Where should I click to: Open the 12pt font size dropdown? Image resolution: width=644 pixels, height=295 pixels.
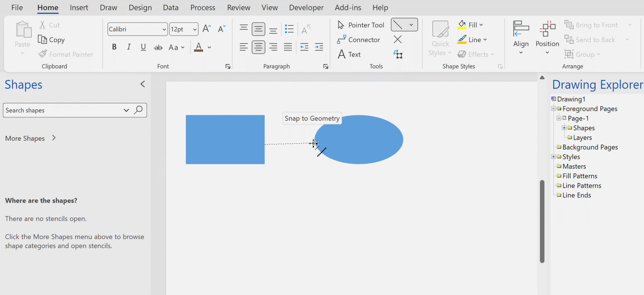coord(195,29)
